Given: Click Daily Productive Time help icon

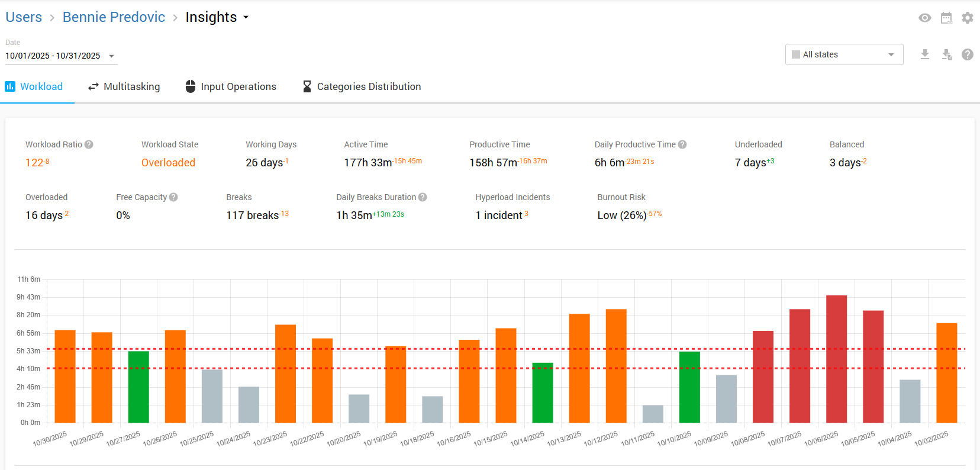Looking at the screenshot, I should click(682, 144).
